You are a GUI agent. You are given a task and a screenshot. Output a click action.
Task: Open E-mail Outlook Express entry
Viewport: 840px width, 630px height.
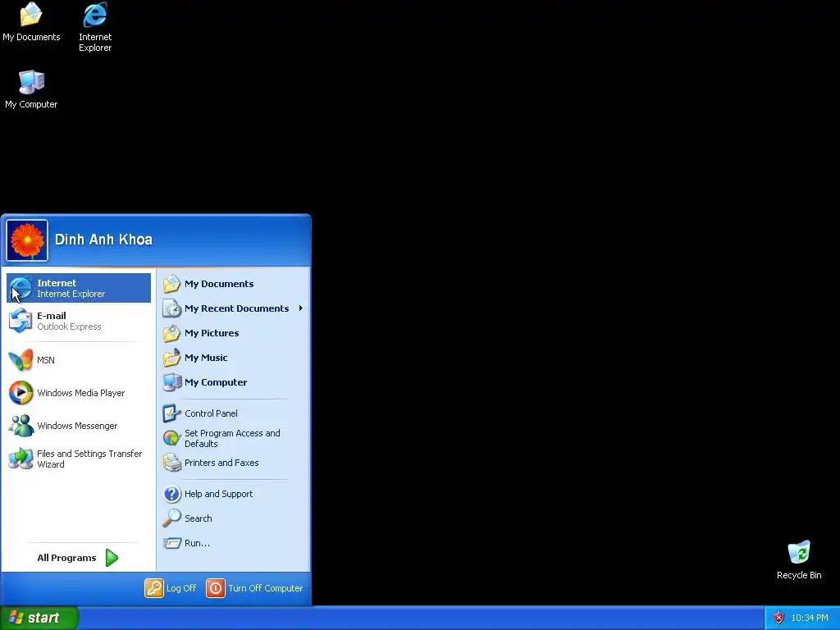point(79,321)
